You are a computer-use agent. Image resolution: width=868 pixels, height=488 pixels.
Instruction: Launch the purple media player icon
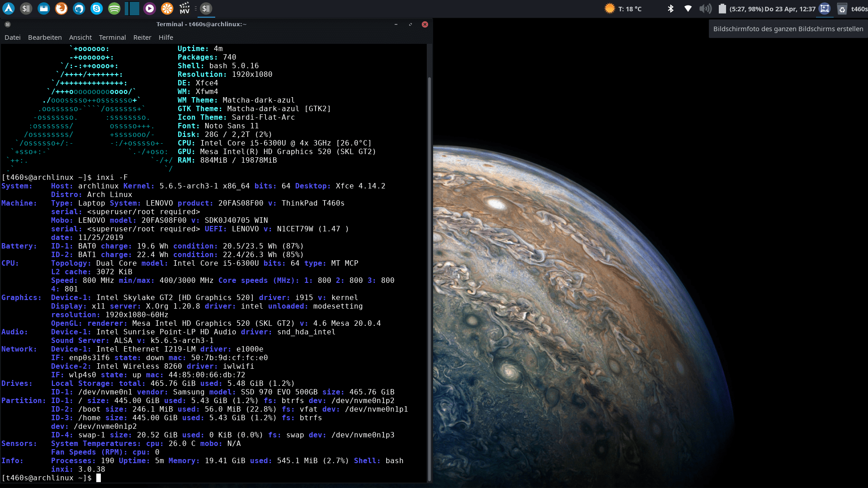[x=150, y=8]
